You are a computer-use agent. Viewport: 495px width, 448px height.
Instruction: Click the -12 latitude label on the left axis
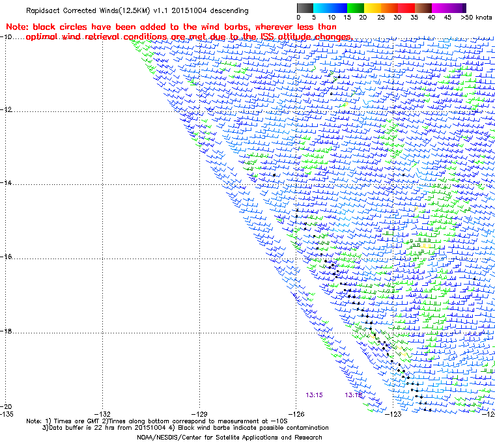pyautogui.click(x=7, y=109)
